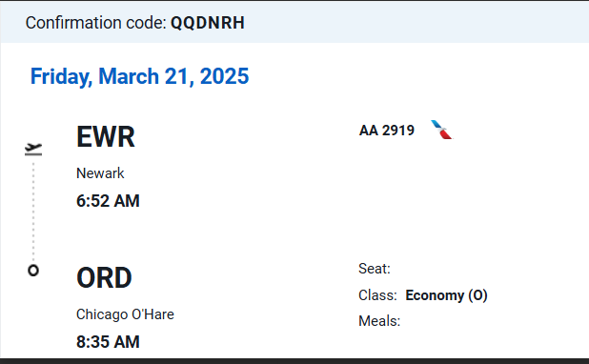Click the Chicago O'Hare label

(x=125, y=314)
